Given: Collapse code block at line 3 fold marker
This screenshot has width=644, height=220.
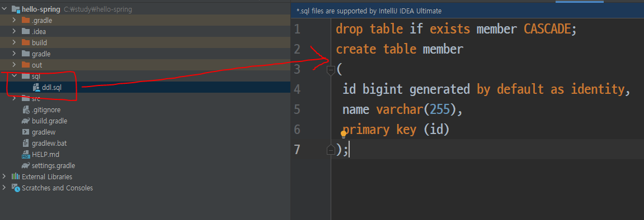Looking at the screenshot, I should click(331, 70).
